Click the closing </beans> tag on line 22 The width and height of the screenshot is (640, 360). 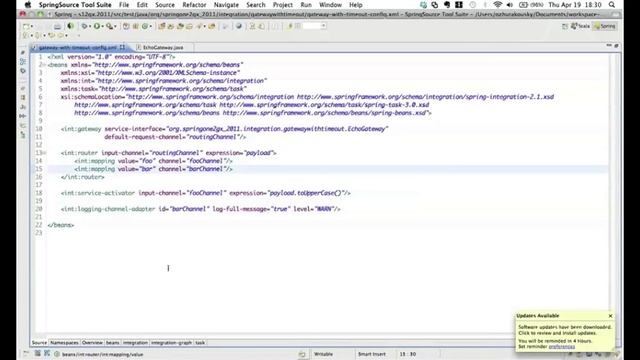(x=61, y=225)
